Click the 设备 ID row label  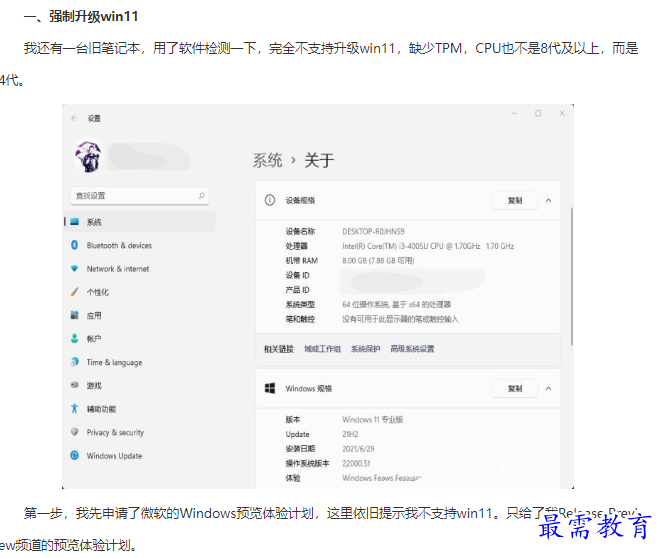[297, 275]
